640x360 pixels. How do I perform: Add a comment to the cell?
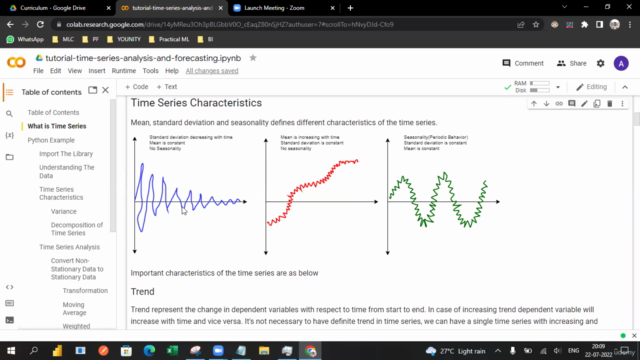[x=572, y=104]
